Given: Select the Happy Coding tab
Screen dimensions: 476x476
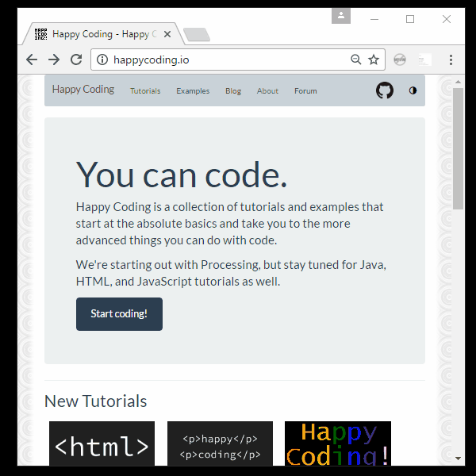Looking at the screenshot, I should coord(103,34).
